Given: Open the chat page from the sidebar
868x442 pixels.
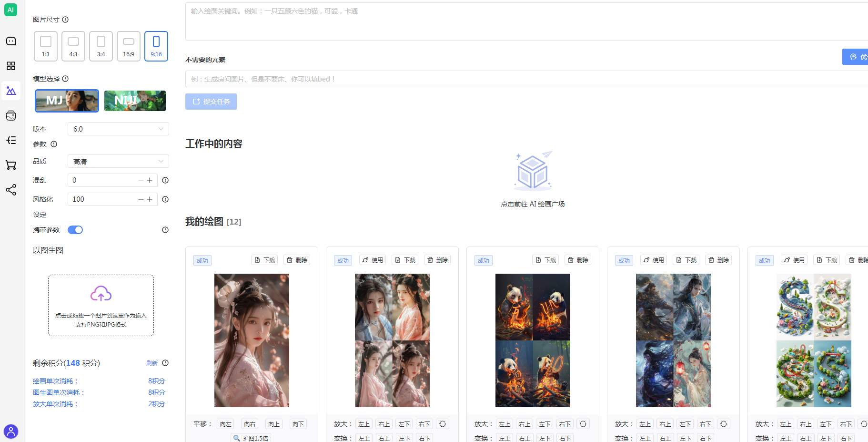Looking at the screenshot, I should [x=11, y=41].
